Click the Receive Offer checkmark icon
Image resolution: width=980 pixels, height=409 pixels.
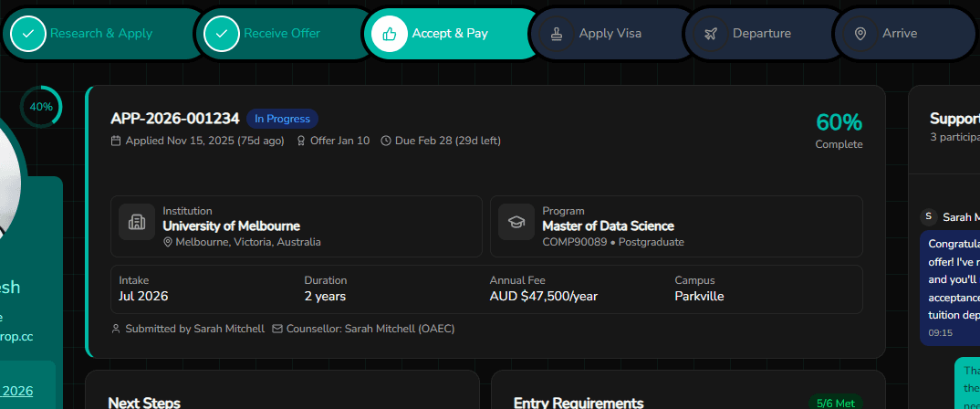click(x=221, y=34)
